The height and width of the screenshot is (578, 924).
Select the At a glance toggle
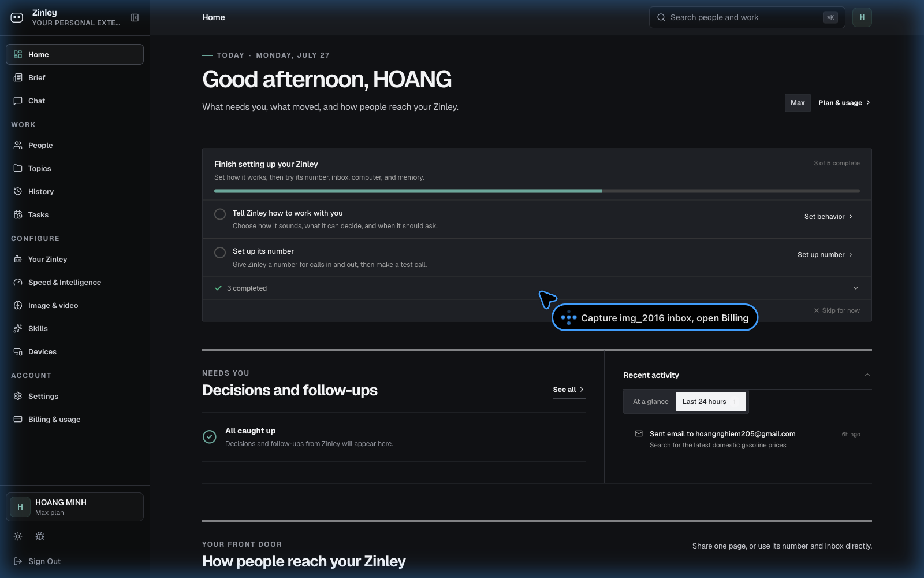pyautogui.click(x=650, y=402)
